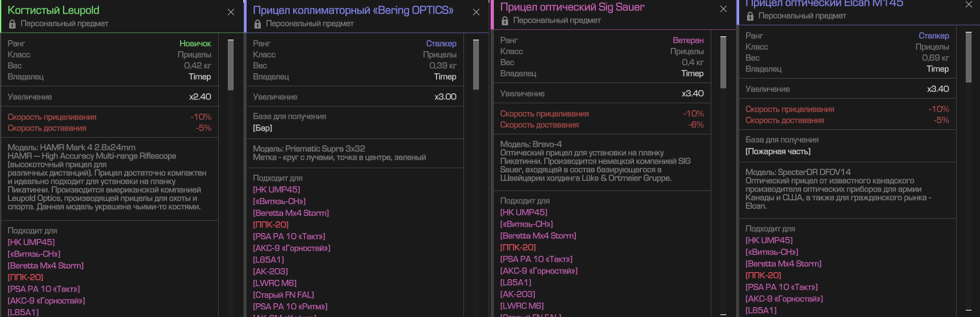Close the Когтистый Leupold item panel

pos(231,12)
